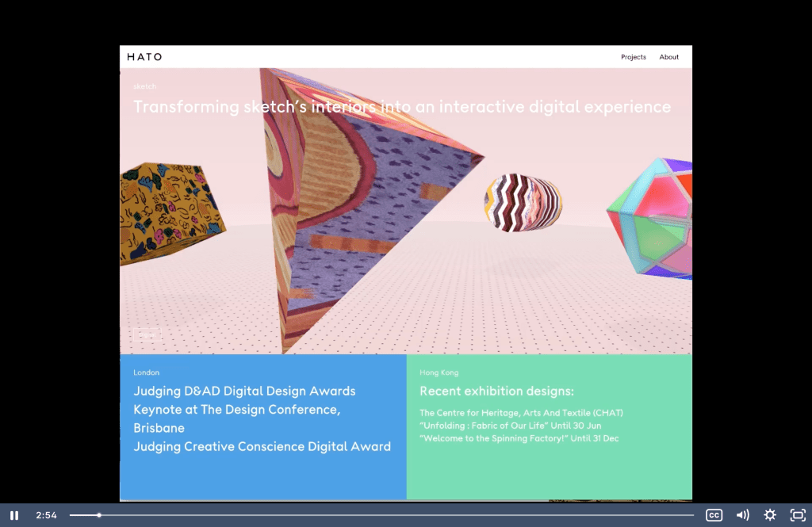Open 'Judging Creative Conscience Digital Award' link
Image resolution: width=812 pixels, height=527 pixels.
262,446
